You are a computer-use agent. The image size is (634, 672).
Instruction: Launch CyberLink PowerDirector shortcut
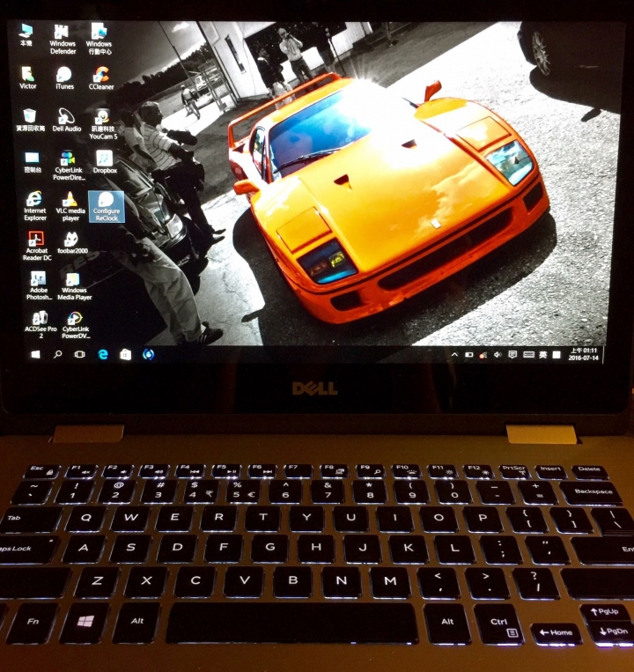tap(69, 166)
